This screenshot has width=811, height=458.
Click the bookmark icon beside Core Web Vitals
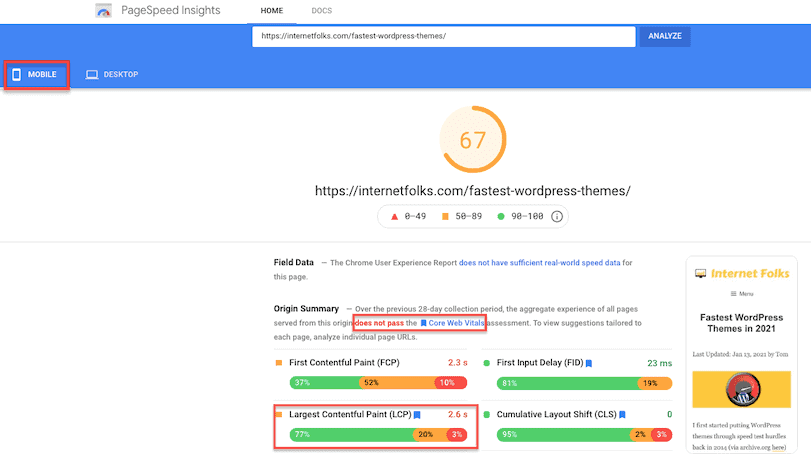pyautogui.click(x=424, y=323)
